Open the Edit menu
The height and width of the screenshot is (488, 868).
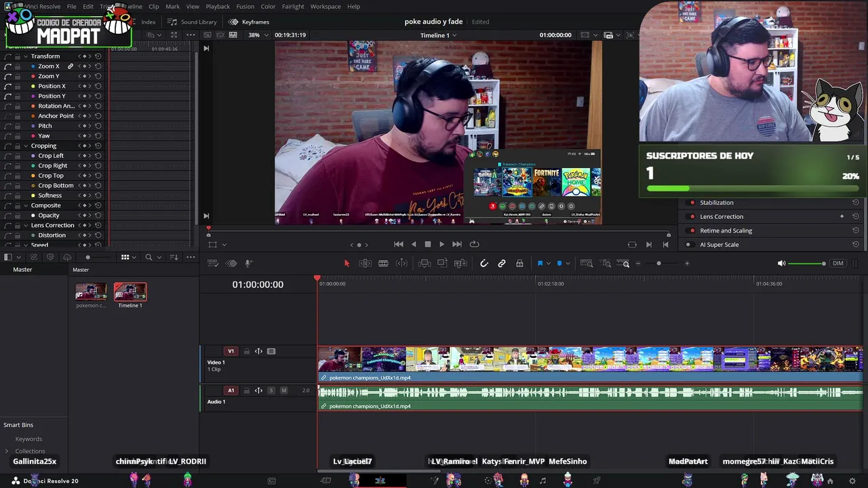(88, 6)
